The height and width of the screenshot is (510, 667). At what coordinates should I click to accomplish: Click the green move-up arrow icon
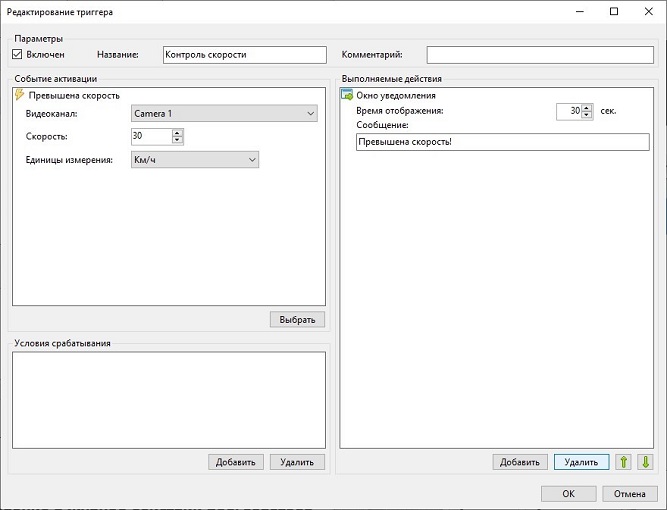624,462
